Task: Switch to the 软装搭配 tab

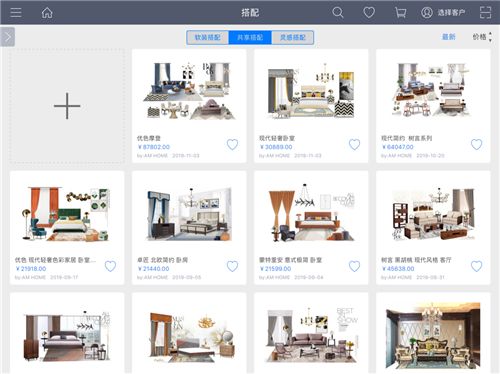Action: [x=208, y=37]
